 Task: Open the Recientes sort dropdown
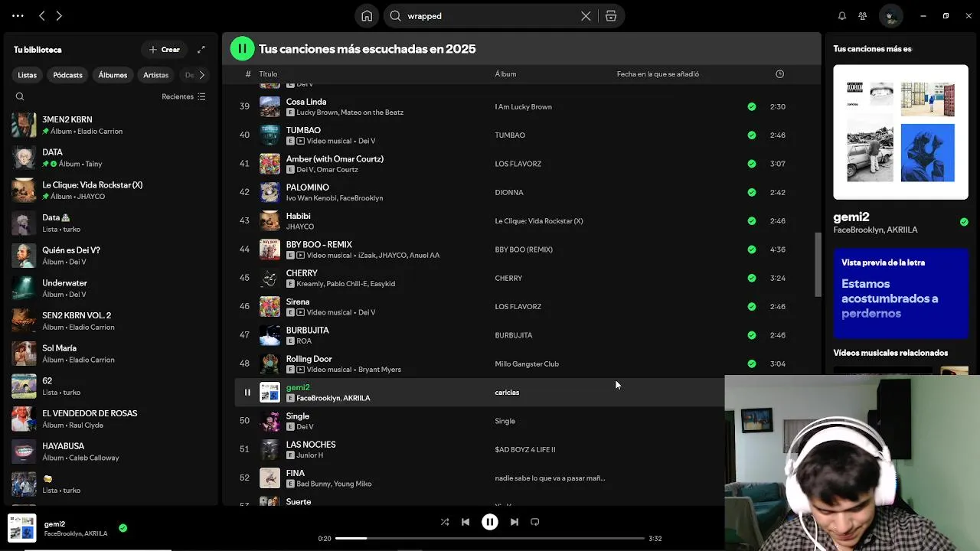[184, 96]
